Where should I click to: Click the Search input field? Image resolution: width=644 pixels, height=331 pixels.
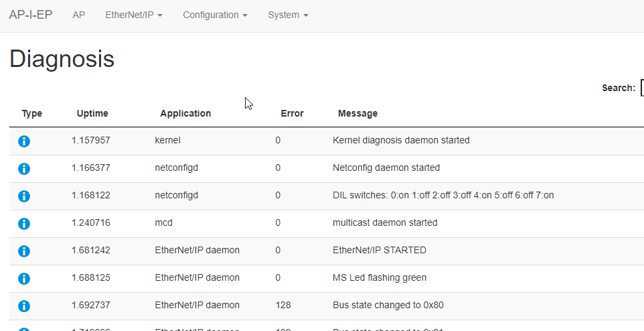pyautogui.click(x=642, y=88)
